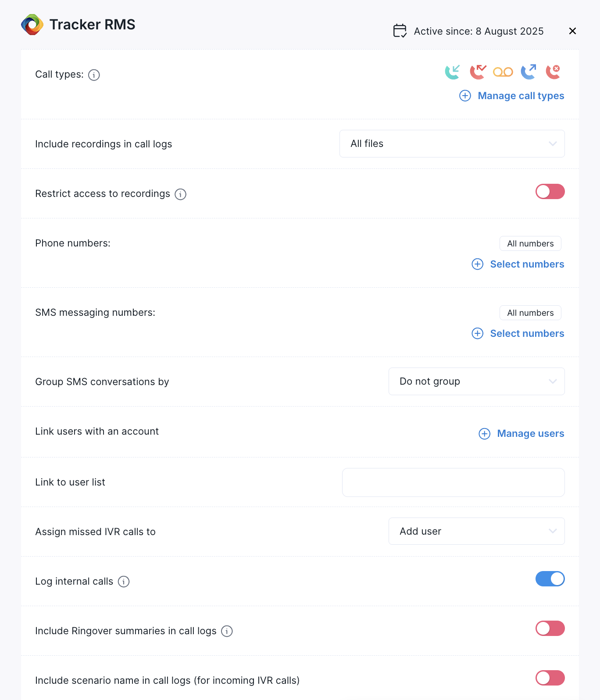
Task: Enable Include scenario name in call logs
Action: tap(550, 678)
